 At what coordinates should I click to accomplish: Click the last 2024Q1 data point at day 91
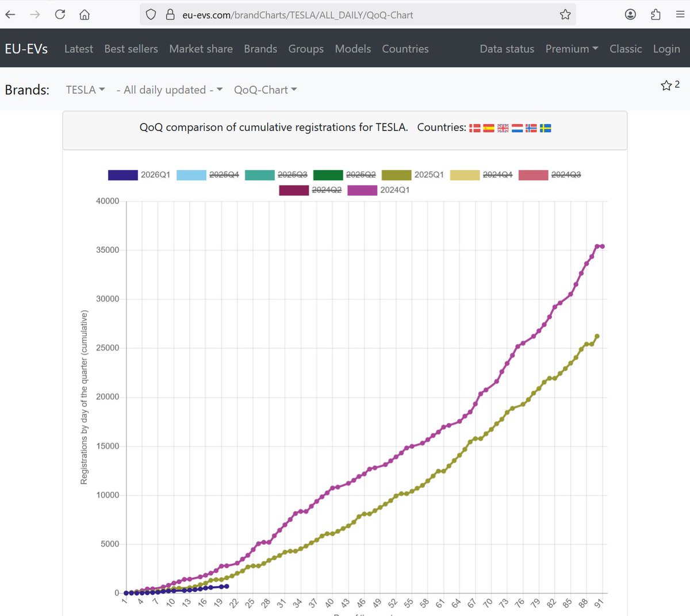coord(602,246)
